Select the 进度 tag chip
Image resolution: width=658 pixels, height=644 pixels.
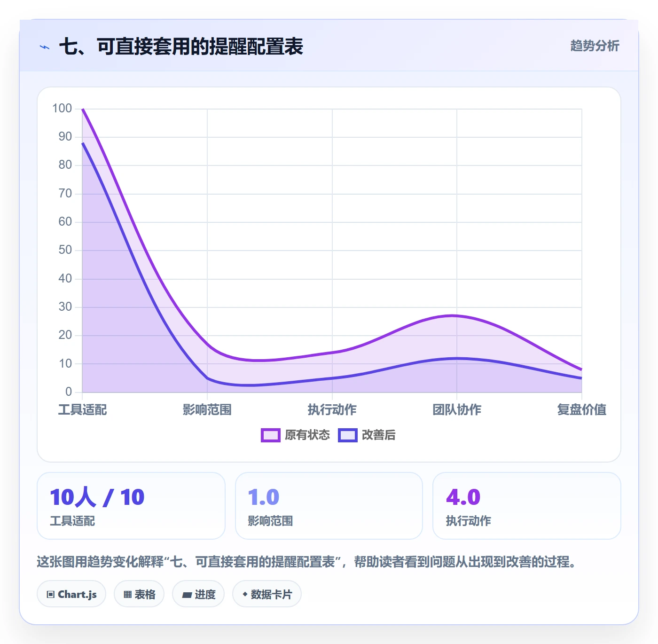pos(198,594)
